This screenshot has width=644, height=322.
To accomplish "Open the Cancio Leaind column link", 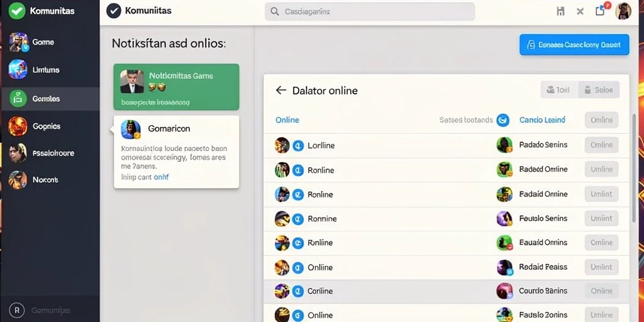I will point(542,120).
